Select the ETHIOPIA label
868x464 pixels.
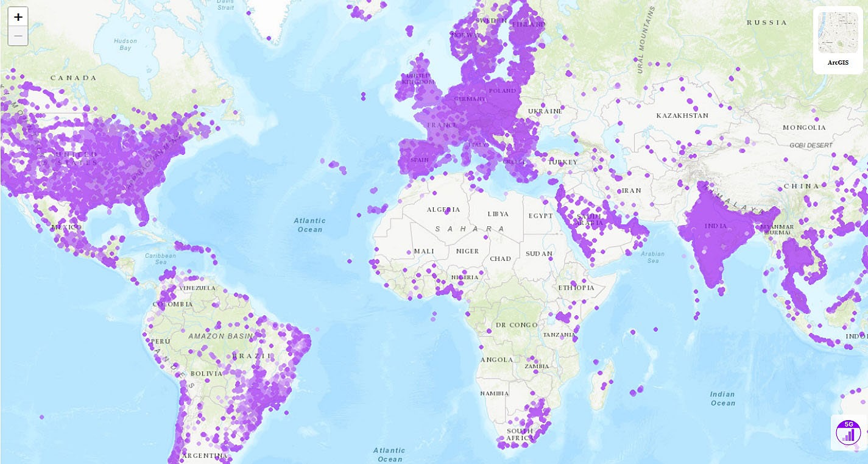point(576,288)
